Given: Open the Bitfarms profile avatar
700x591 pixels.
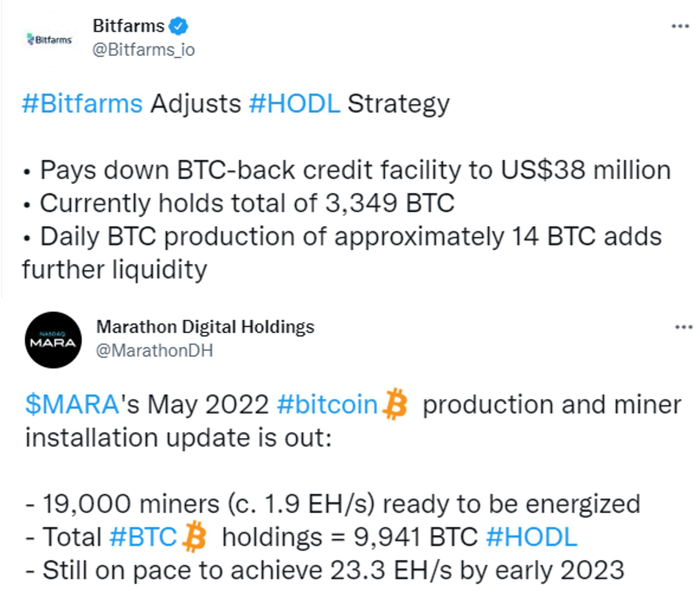Looking at the screenshot, I should tap(50, 39).
